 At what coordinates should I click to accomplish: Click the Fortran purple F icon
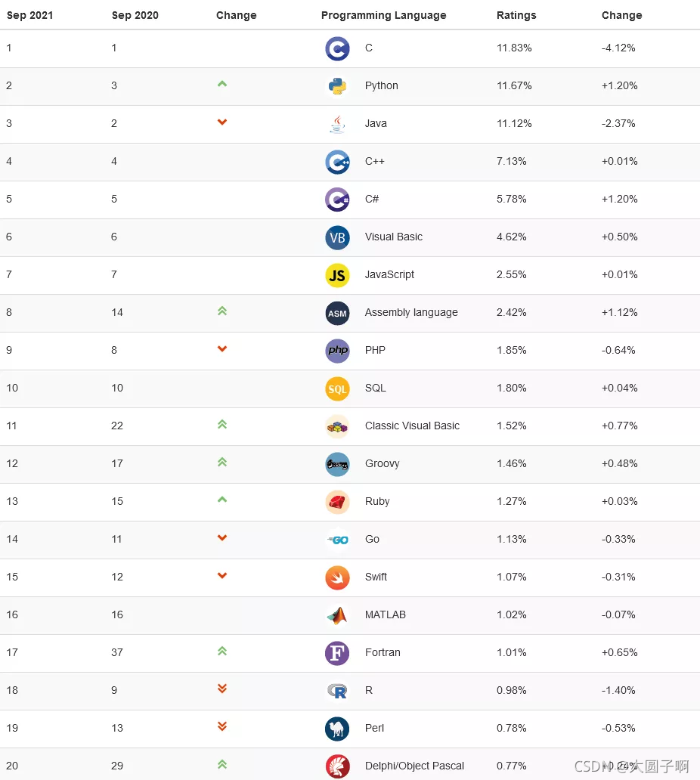tap(337, 653)
